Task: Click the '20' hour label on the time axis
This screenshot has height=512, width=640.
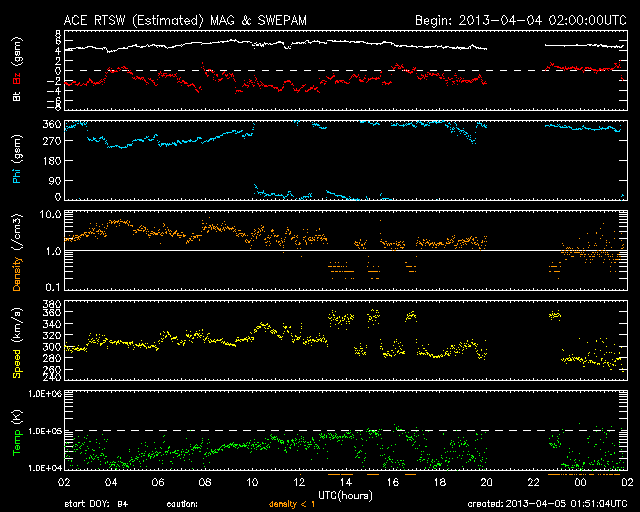Action: pos(487,483)
